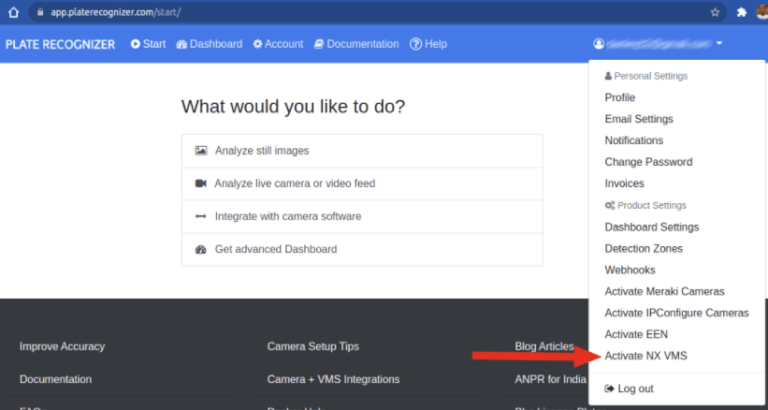
Task: Click the arrows icon beside Integrate option
Action: point(201,217)
